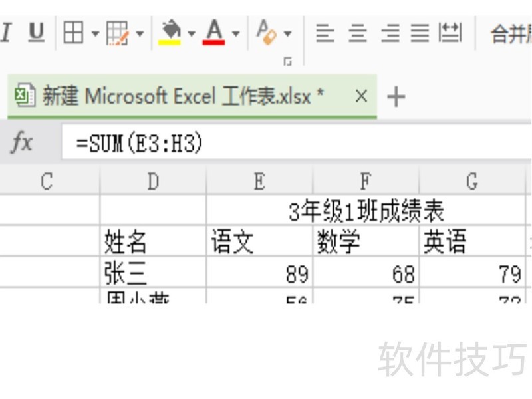Image resolution: width=532 pixels, height=399 pixels.
Task: Select column D header
Action: [x=154, y=181]
